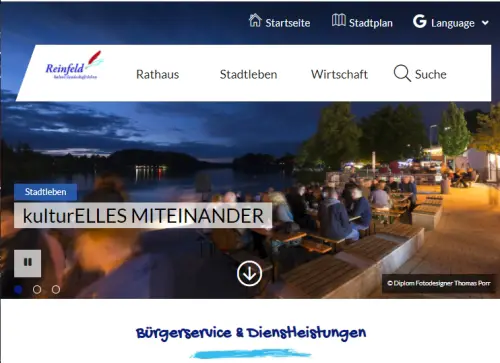The height and width of the screenshot is (363, 500).
Task: Click the Startseite link text
Action: click(288, 23)
